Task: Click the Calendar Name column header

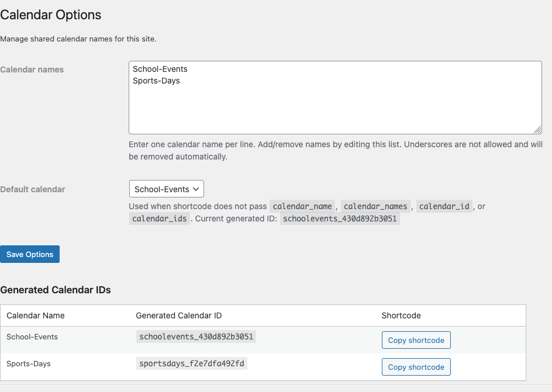Action: point(36,315)
